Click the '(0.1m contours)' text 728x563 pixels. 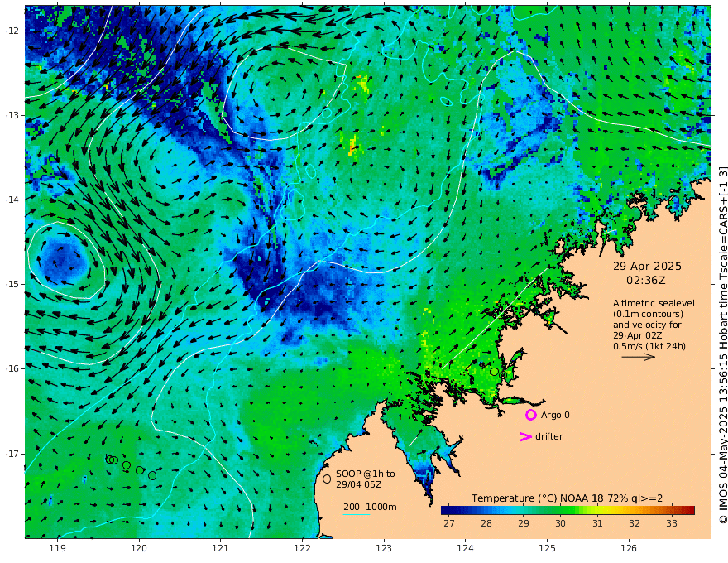pyautogui.click(x=648, y=314)
